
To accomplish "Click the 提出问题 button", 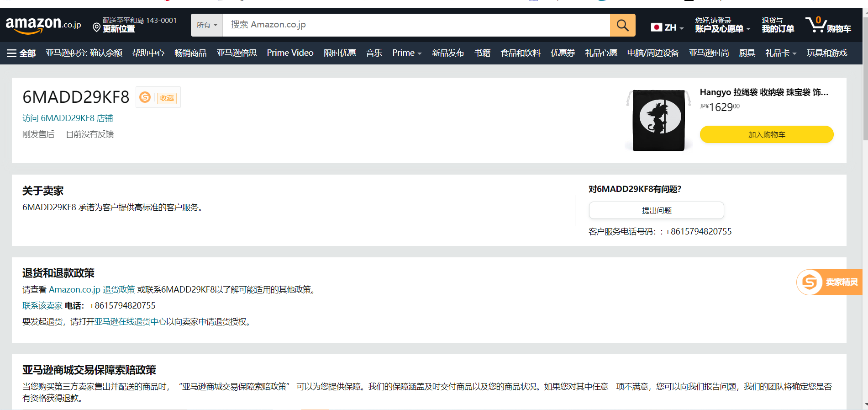I will 656,210.
